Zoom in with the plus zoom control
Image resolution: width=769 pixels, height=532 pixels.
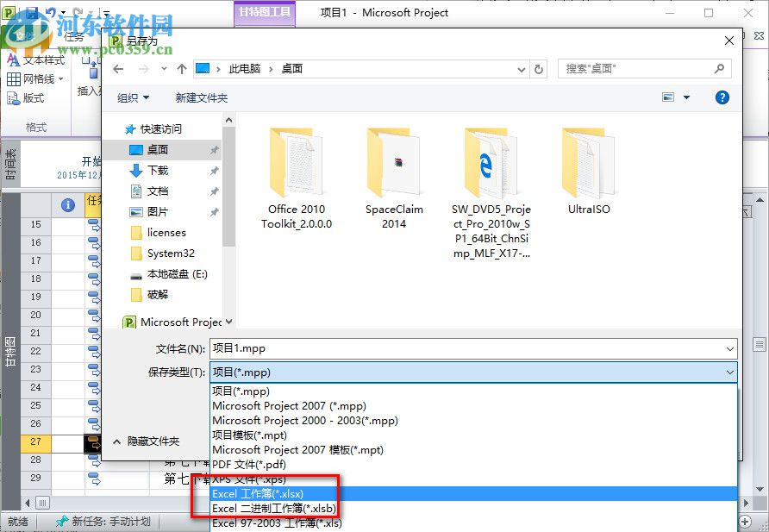click(743, 521)
